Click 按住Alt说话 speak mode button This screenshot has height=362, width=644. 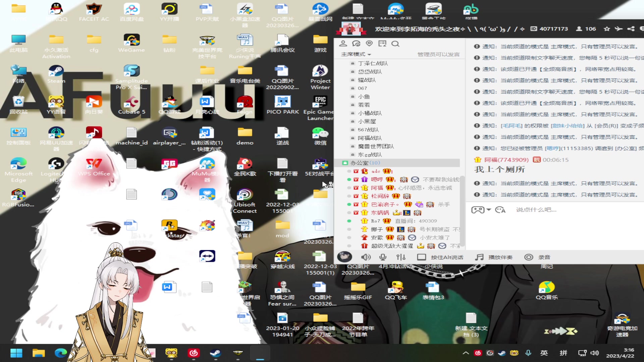pyautogui.click(x=447, y=257)
